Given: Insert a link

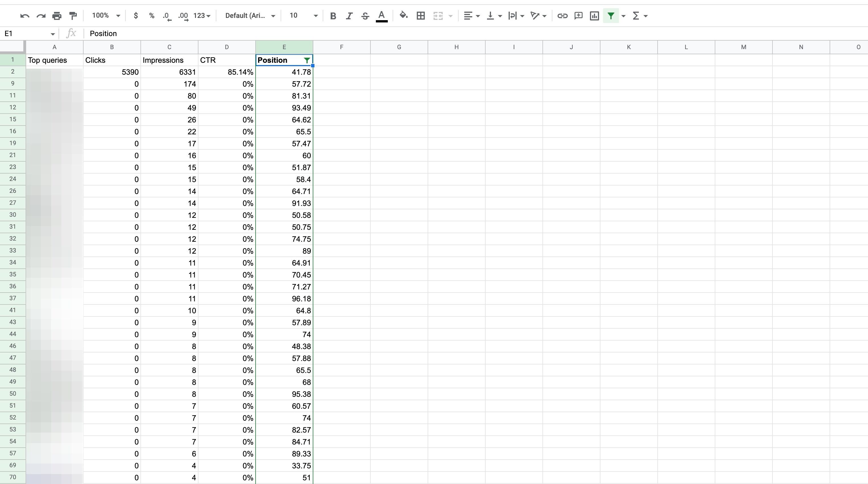Looking at the screenshot, I should point(562,16).
